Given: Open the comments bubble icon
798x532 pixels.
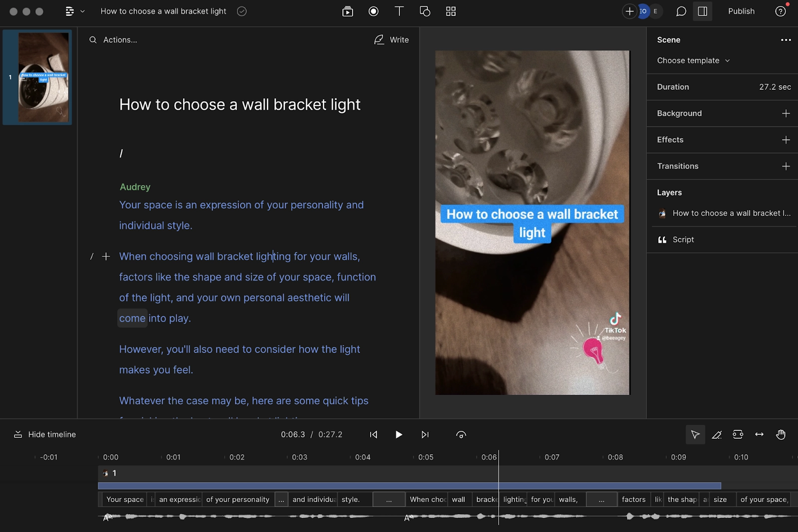Looking at the screenshot, I should pyautogui.click(x=680, y=11).
